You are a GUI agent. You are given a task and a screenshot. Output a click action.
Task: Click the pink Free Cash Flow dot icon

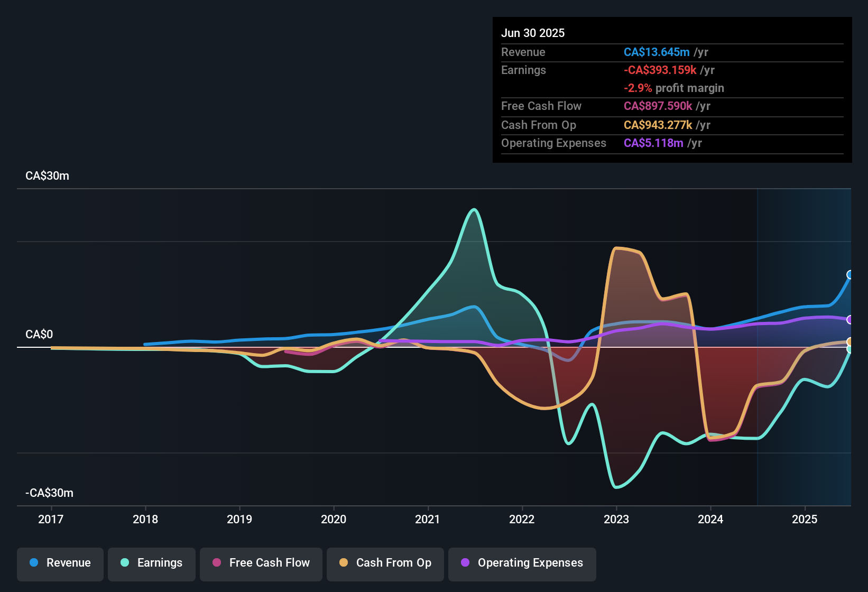point(216,563)
